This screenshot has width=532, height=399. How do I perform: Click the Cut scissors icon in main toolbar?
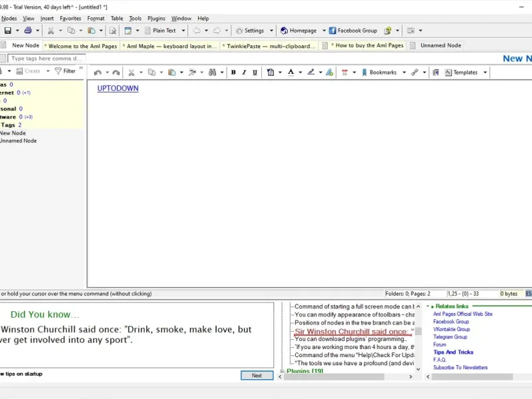click(x=51, y=31)
